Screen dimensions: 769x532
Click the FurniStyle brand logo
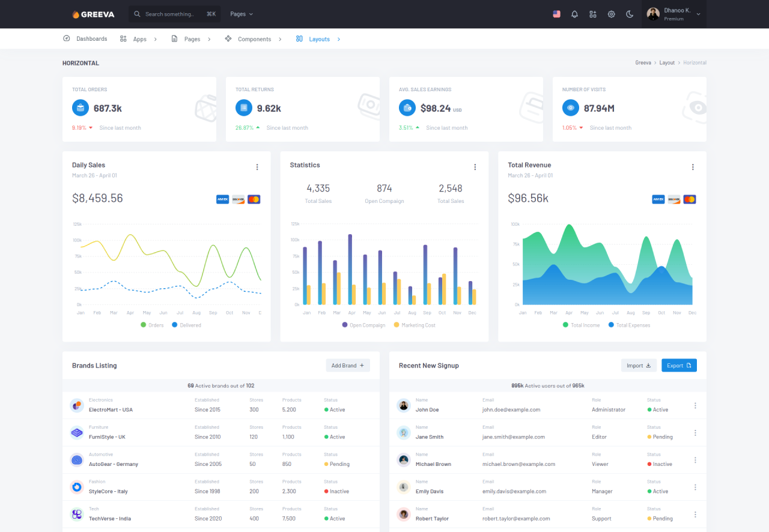coord(77,432)
